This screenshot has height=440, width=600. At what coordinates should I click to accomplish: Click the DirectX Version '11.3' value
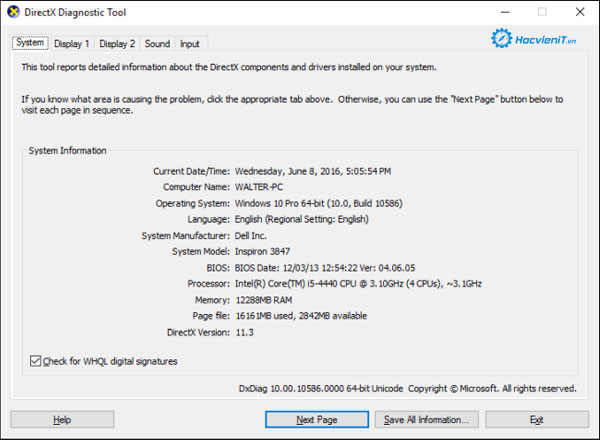pyautogui.click(x=245, y=332)
